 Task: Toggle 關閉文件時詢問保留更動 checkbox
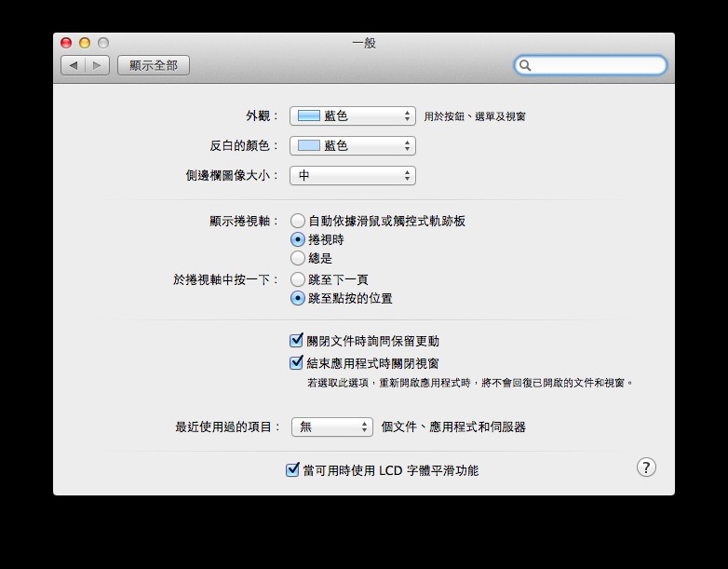(296, 341)
